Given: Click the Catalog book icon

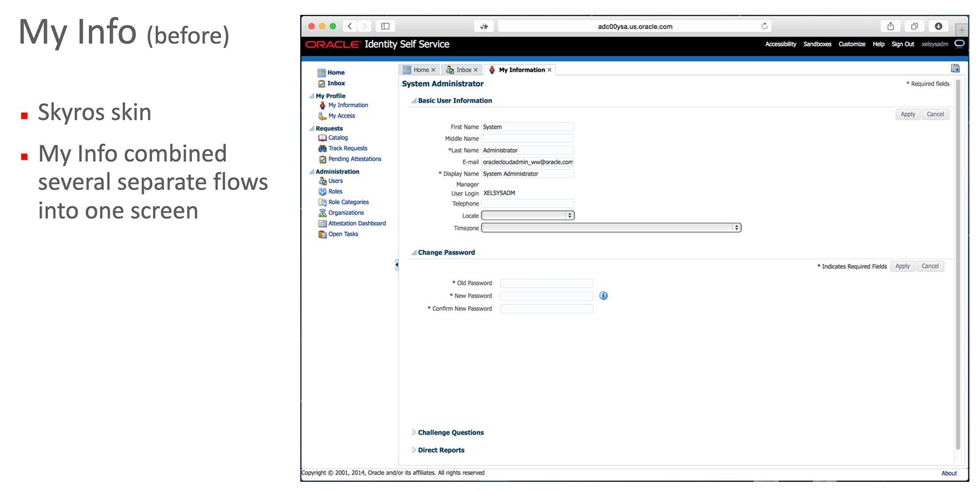Looking at the screenshot, I should 322,138.
